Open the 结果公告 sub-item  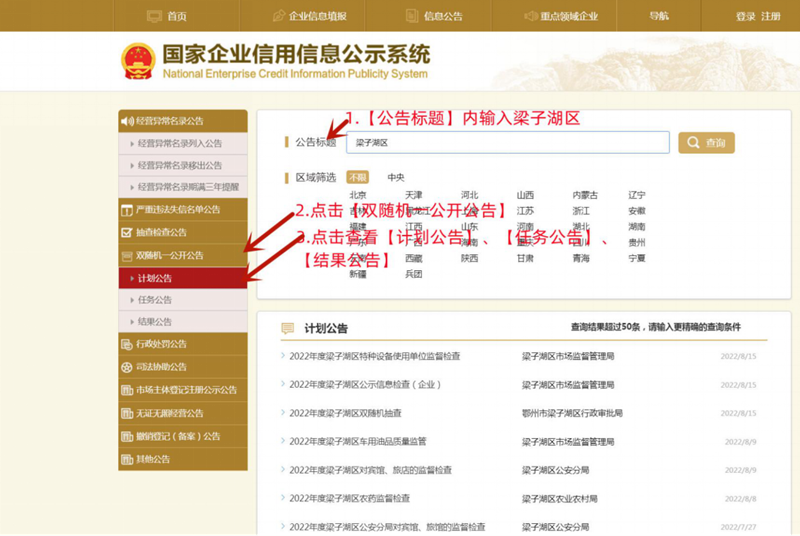tap(183, 322)
